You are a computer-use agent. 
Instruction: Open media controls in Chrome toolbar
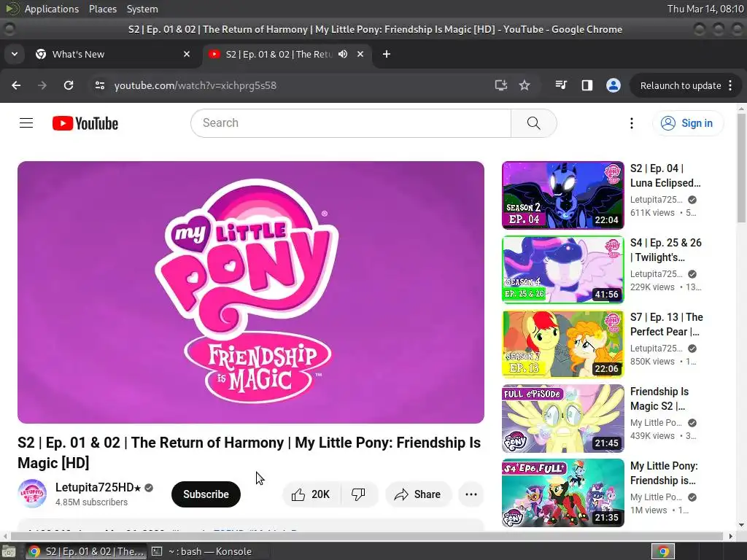pyautogui.click(x=561, y=85)
